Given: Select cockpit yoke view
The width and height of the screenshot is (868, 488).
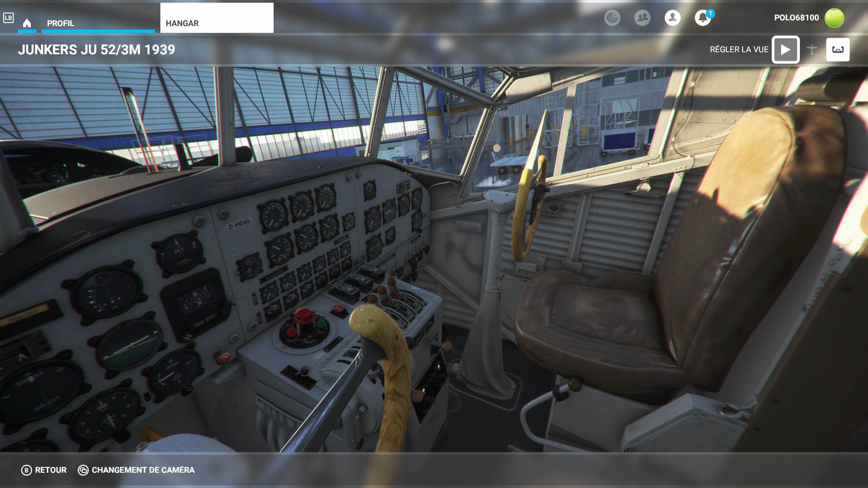Looking at the screenshot, I should [837, 49].
